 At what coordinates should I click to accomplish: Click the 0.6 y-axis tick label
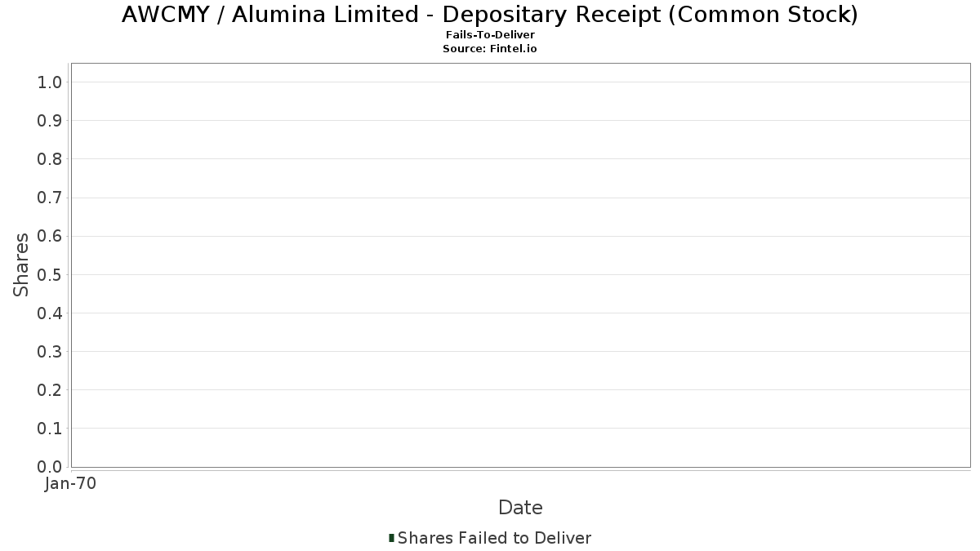pyautogui.click(x=50, y=236)
